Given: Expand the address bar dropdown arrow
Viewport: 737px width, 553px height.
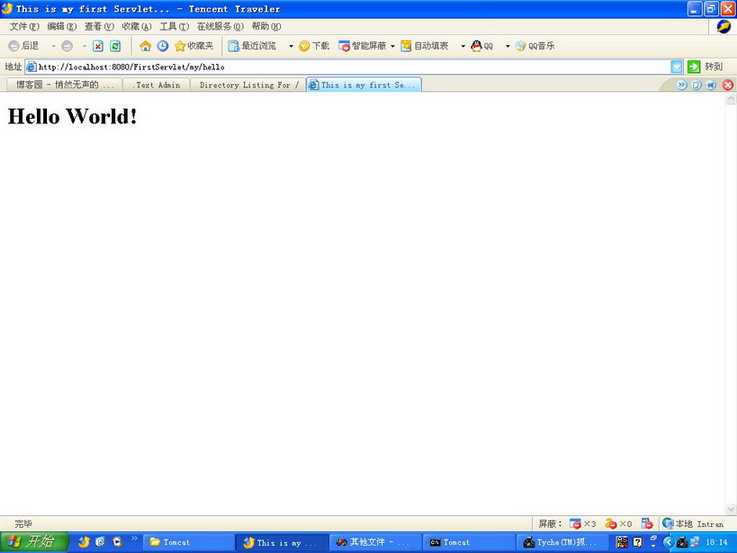Looking at the screenshot, I should click(676, 67).
